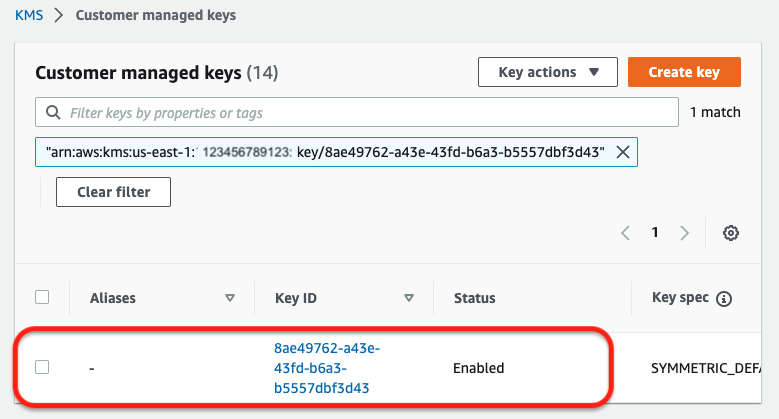Show the Key spec info icon tooltip
The height and width of the screenshot is (419, 779).
point(724,299)
